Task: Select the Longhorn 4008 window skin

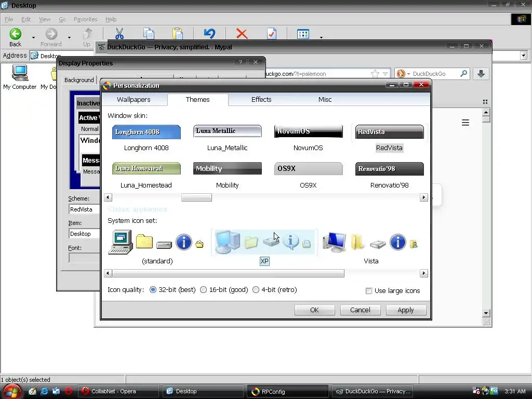Action: click(x=146, y=132)
